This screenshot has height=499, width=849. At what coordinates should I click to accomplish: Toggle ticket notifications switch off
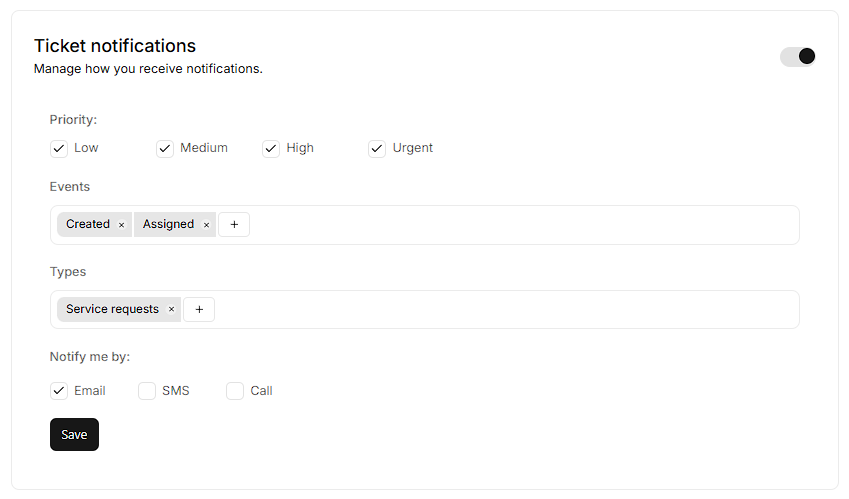coord(798,56)
